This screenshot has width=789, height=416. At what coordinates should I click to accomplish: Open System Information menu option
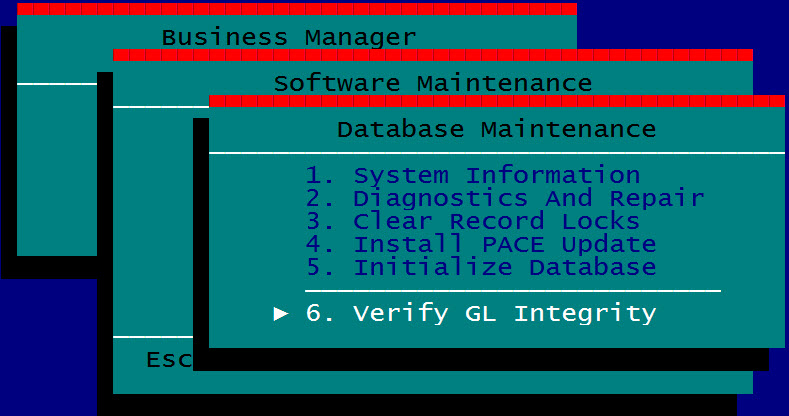pyautogui.click(x=472, y=176)
